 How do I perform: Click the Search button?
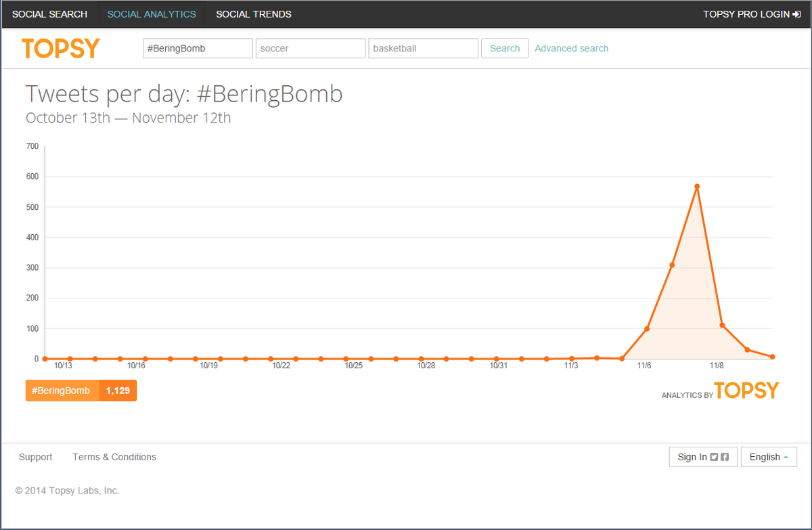(505, 49)
